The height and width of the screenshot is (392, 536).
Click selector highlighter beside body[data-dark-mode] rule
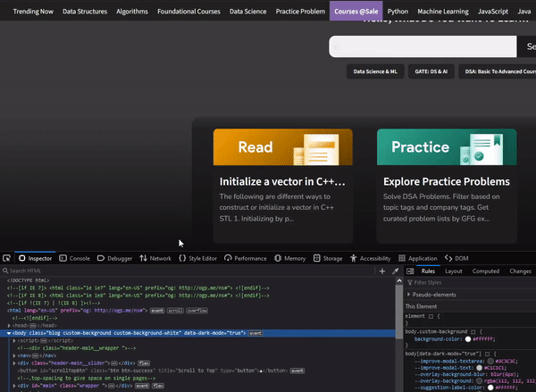click(488, 354)
